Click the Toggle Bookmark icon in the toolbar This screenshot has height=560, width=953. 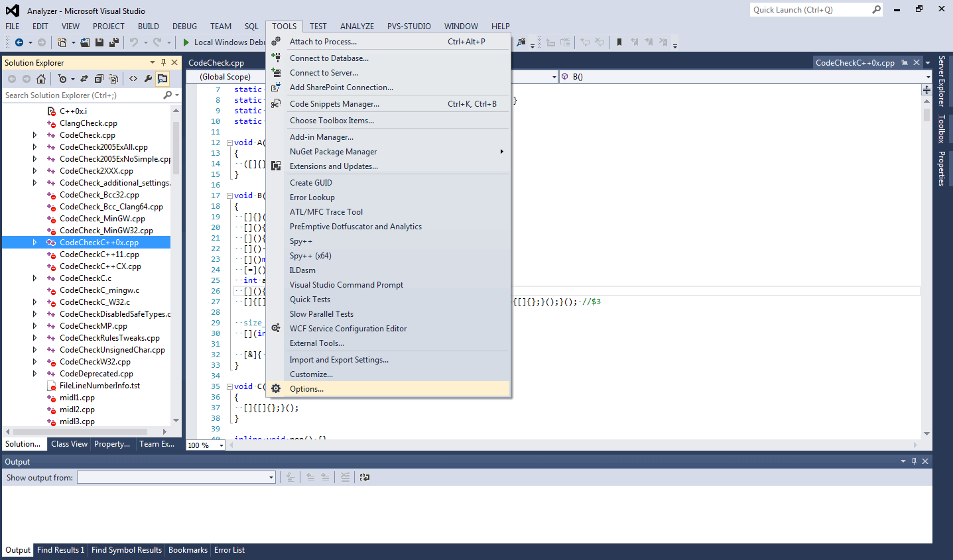tap(619, 42)
